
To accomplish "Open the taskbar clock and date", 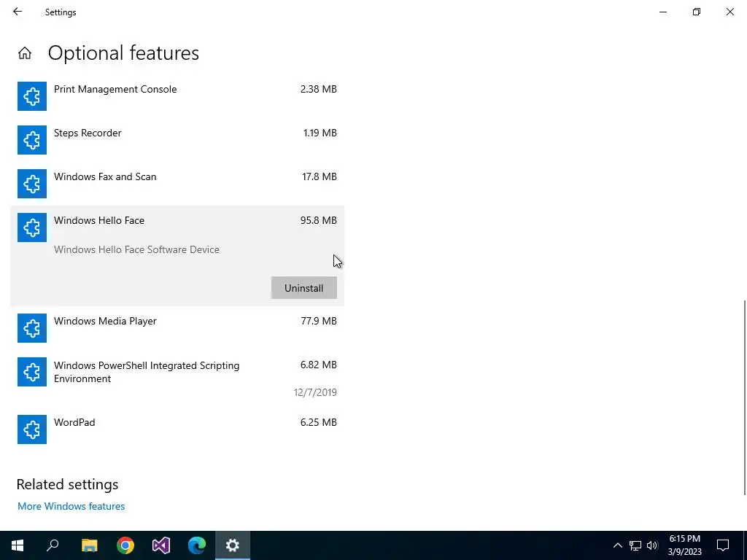I will 684,545.
